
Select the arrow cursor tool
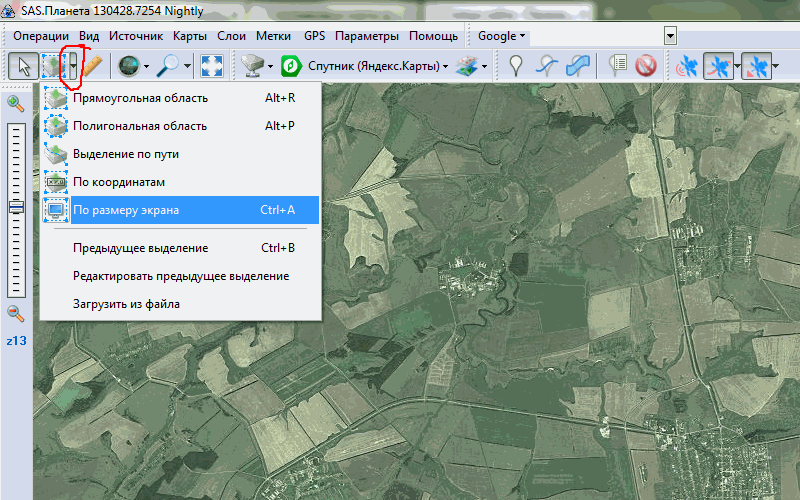coord(23,66)
